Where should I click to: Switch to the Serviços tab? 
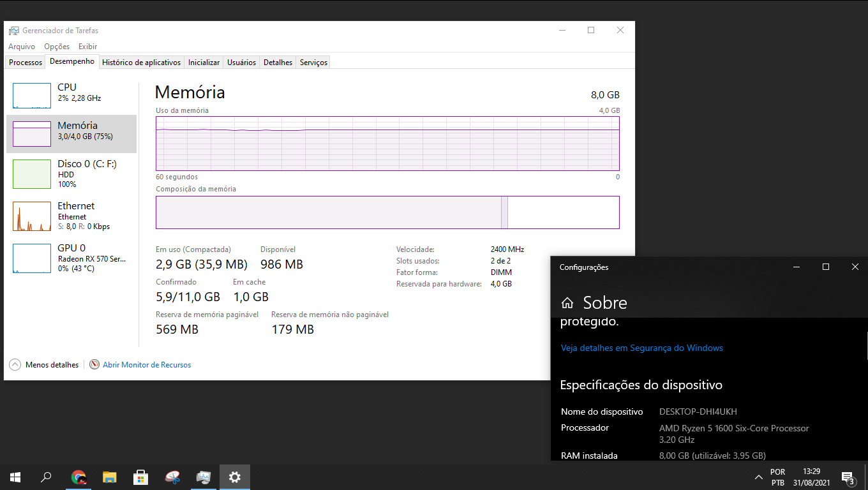tap(314, 63)
